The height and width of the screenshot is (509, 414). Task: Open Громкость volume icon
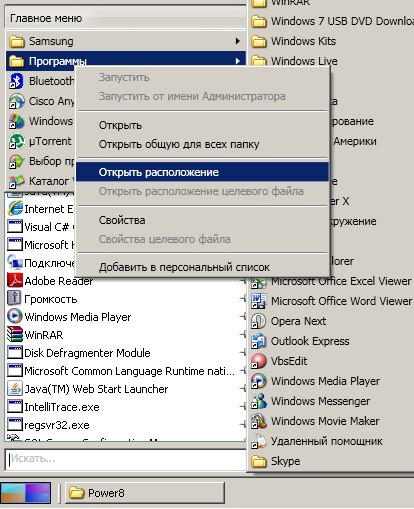(x=14, y=298)
